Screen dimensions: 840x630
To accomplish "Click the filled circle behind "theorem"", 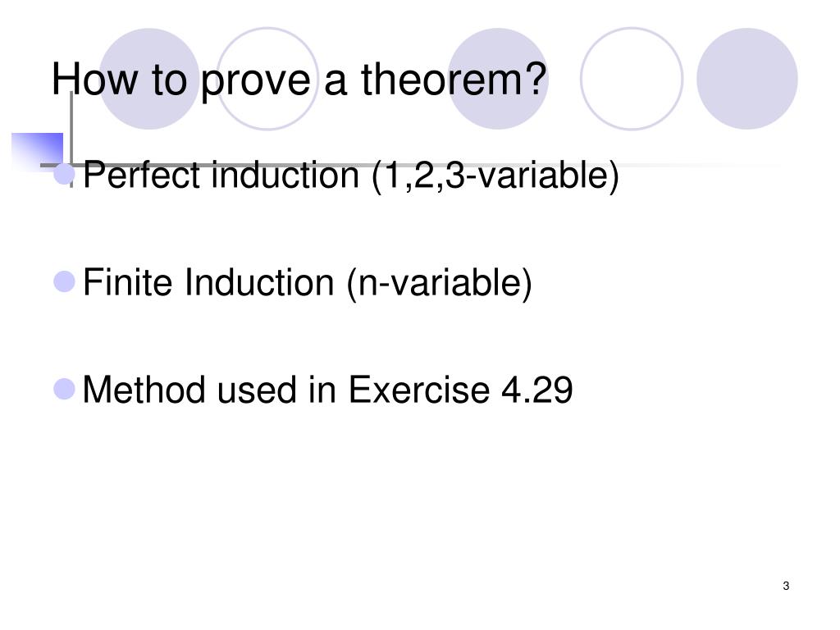I will point(498,79).
